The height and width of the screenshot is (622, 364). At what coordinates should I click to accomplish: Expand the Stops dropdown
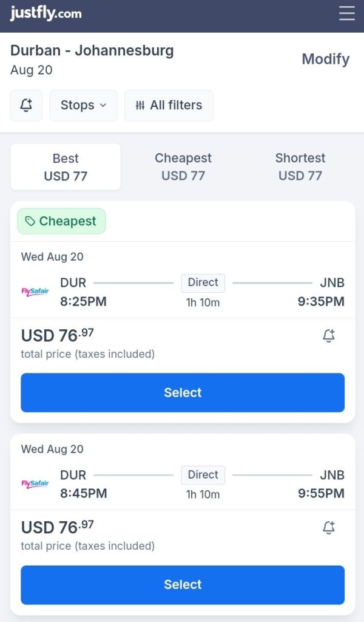[83, 105]
